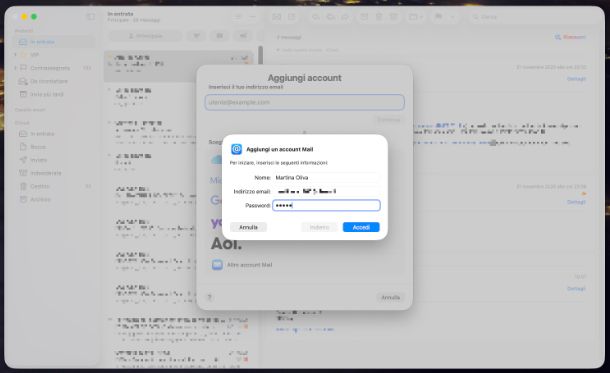Archive the message with the box icon
The image size is (610, 373).
(x=364, y=17)
